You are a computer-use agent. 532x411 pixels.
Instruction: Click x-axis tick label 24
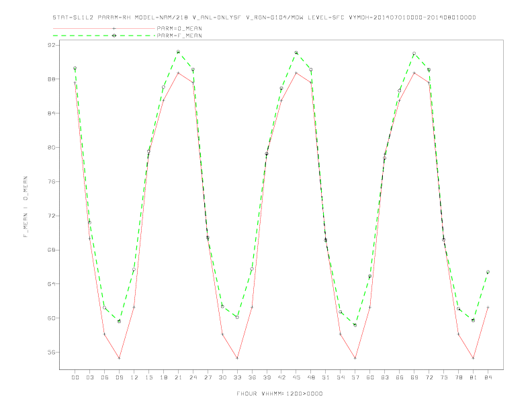[x=193, y=377]
